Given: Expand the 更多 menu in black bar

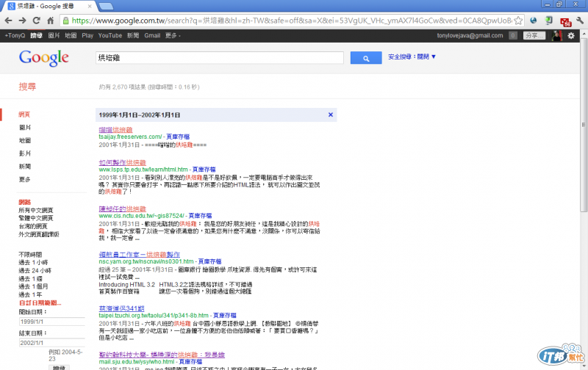Looking at the screenshot, I should coord(173,35).
